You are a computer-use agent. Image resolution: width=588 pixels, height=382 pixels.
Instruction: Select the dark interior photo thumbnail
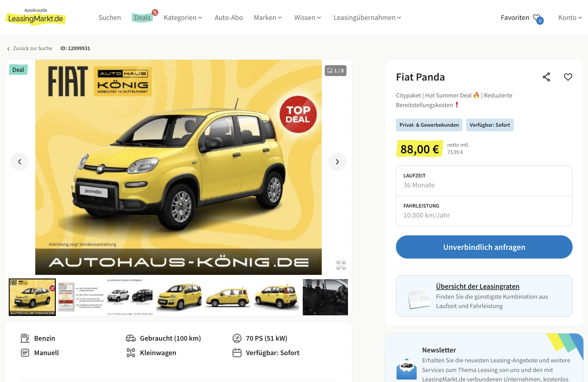pos(325,297)
